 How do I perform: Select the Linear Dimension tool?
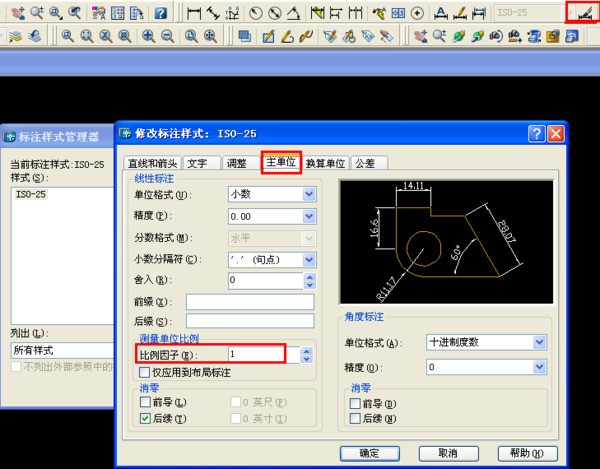point(195,13)
